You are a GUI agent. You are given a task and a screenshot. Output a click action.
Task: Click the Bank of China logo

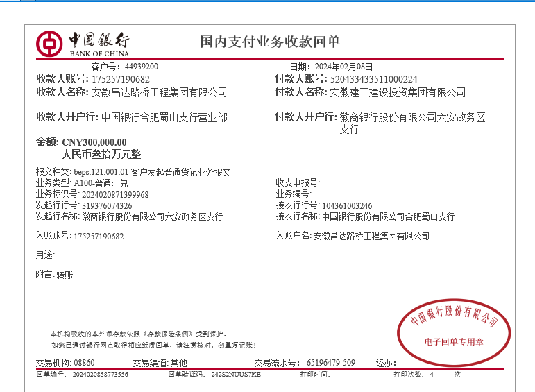click(x=82, y=44)
